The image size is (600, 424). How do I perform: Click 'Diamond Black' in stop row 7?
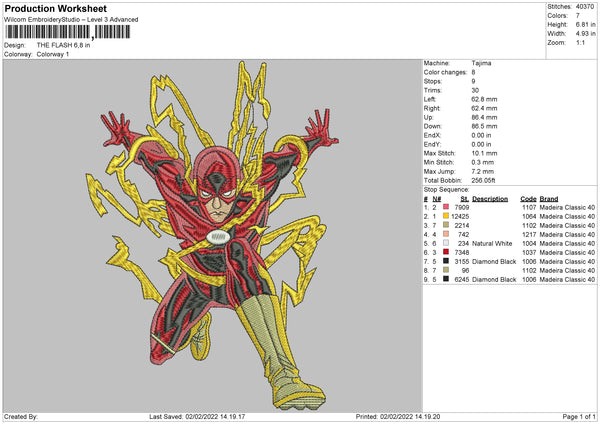click(x=494, y=262)
